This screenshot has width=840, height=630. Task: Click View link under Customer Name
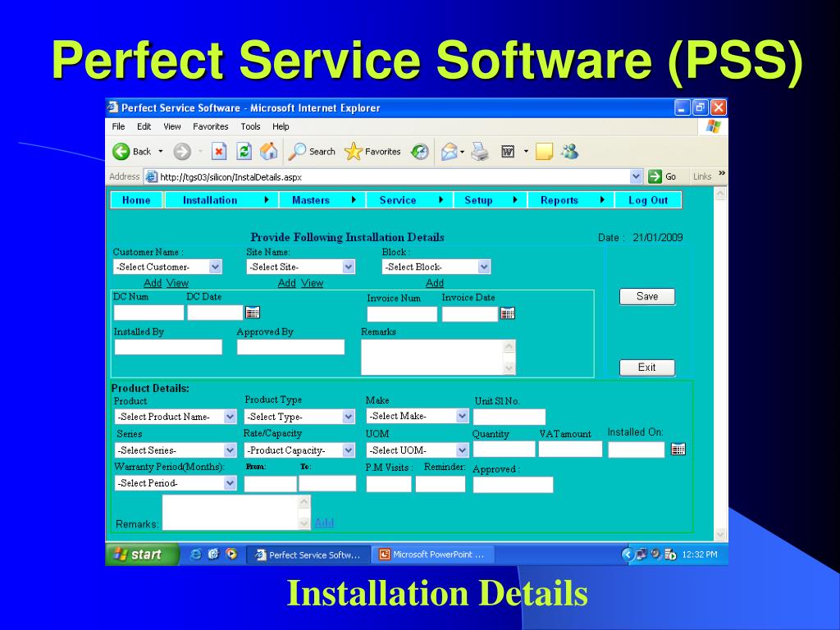coord(177,283)
